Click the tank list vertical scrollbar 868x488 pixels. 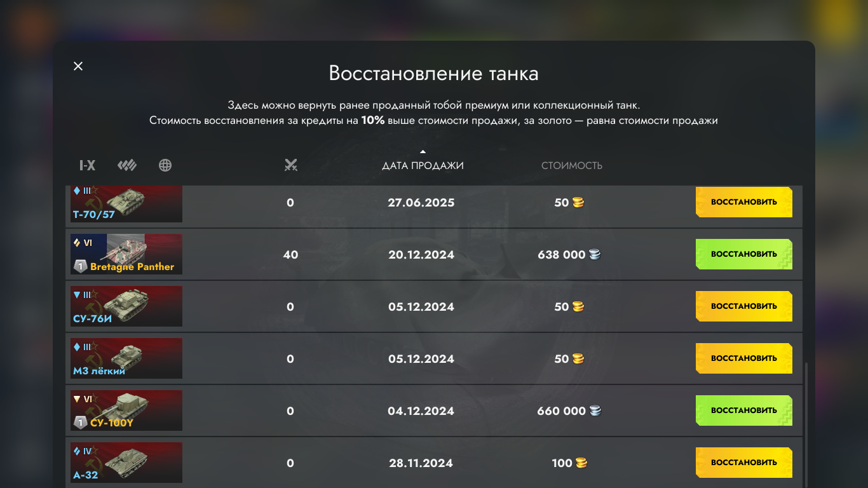pos(807,419)
